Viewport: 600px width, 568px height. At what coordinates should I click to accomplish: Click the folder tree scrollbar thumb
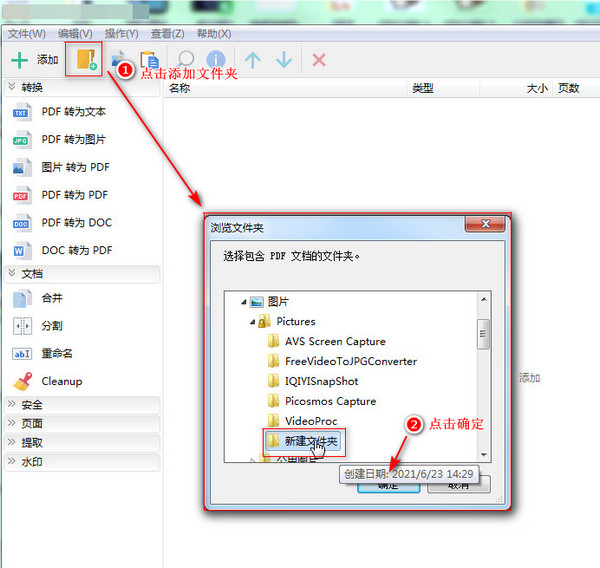[x=483, y=334]
